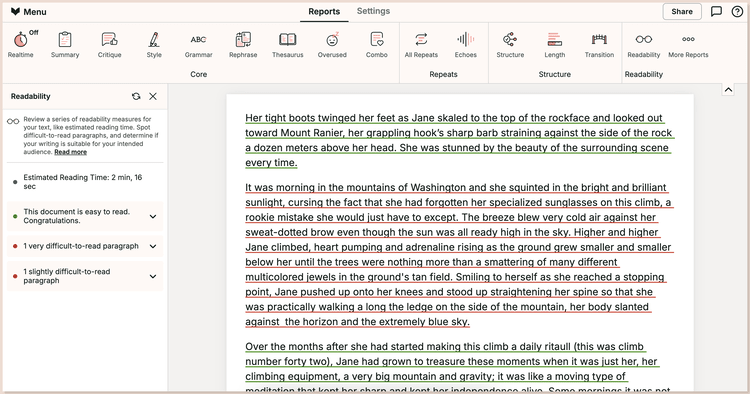Expand '1 very difficult-to-read paragraph' section
The width and height of the screenshot is (750, 394).
coord(85,246)
